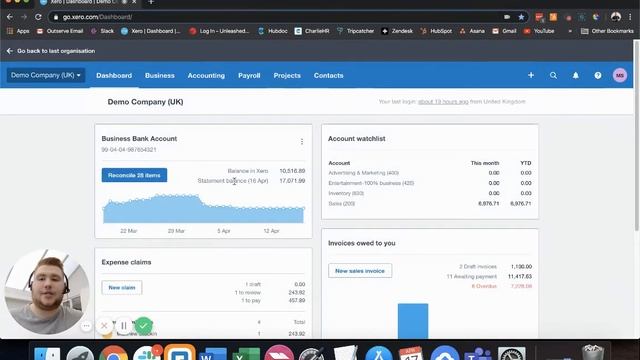Open the notifications bell
640x360 pixels.
click(x=576, y=75)
